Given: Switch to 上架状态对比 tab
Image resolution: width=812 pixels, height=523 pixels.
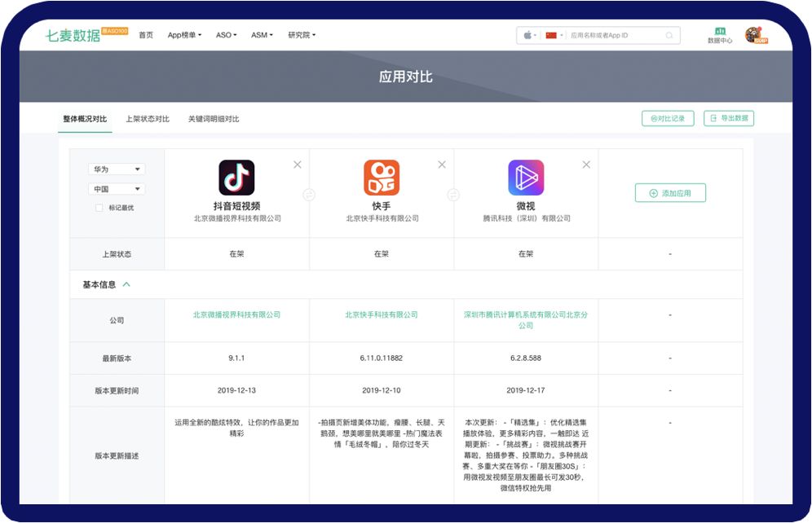Looking at the screenshot, I should (x=148, y=119).
